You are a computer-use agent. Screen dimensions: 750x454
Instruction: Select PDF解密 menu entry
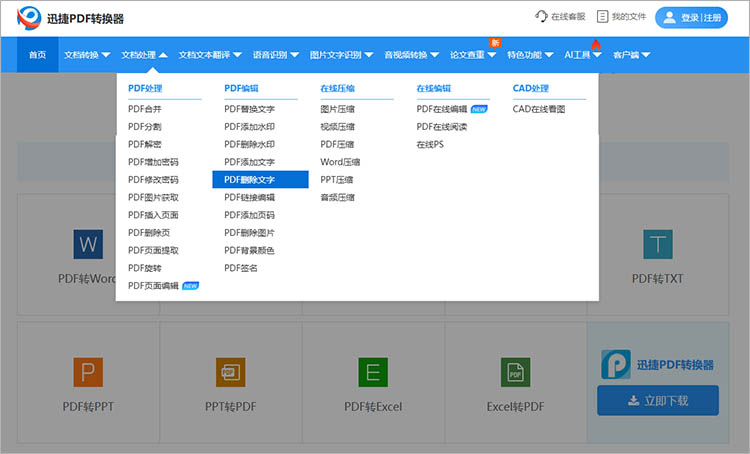point(145,144)
